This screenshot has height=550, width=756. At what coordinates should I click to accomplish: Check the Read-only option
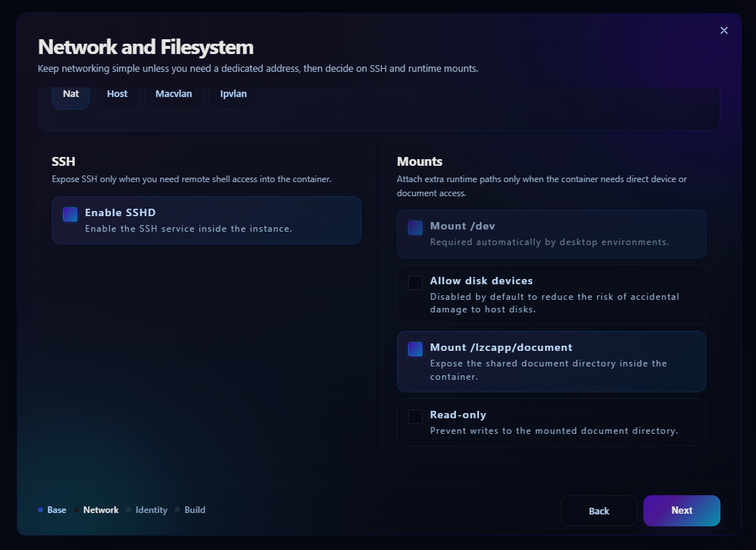pyautogui.click(x=415, y=417)
